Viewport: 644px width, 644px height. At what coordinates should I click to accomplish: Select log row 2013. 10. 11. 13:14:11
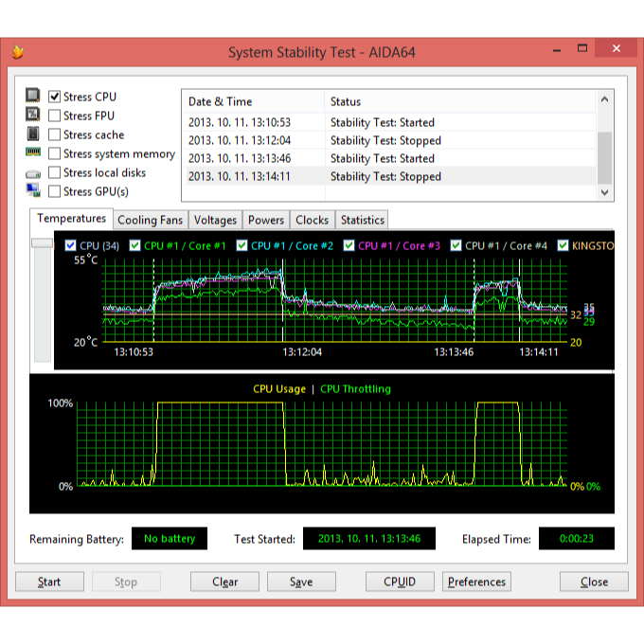tap(390, 176)
